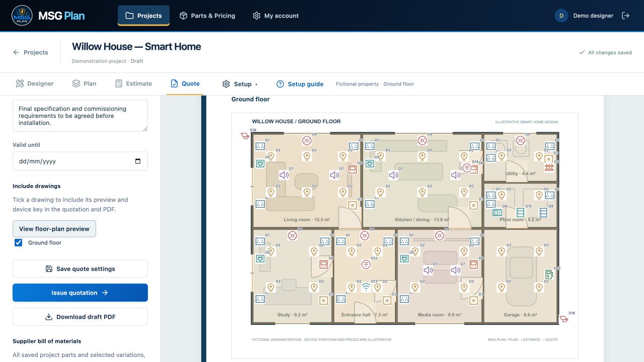
Task: Click the smoke detector icon in Study
Action: tap(292, 235)
